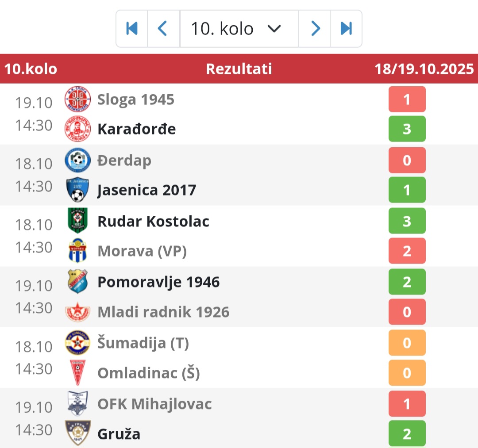Screen dimensions: 478x448
Task: Click the Sloga 1945 club crest
Action: [x=77, y=99]
